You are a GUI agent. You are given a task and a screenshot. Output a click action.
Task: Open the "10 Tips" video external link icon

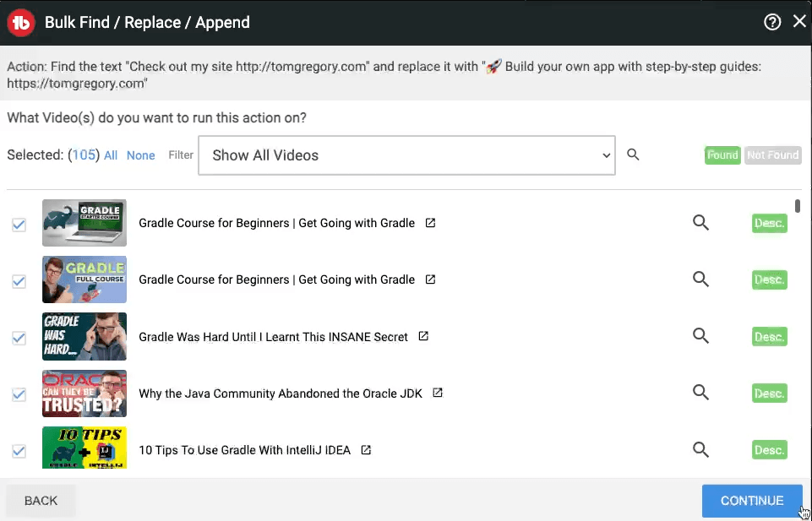click(x=365, y=450)
